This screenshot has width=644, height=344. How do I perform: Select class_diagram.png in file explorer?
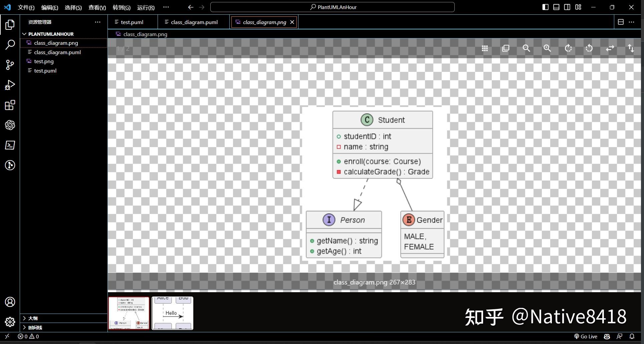[x=63, y=43]
